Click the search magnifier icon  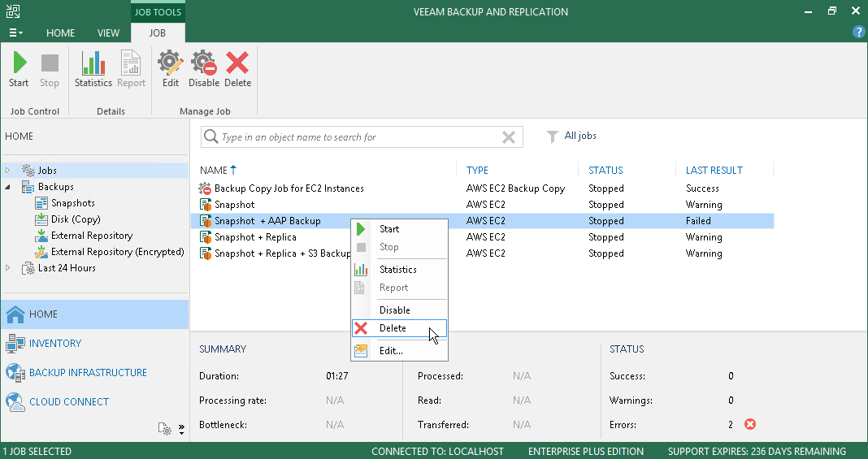tap(211, 136)
